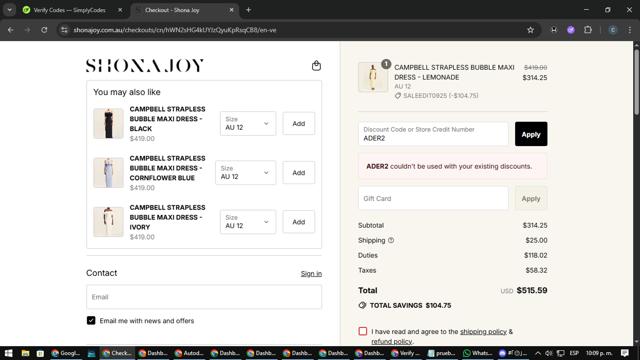Click the Shipping info question mark icon
Viewport: 640px width, 360px height.
pos(391,240)
